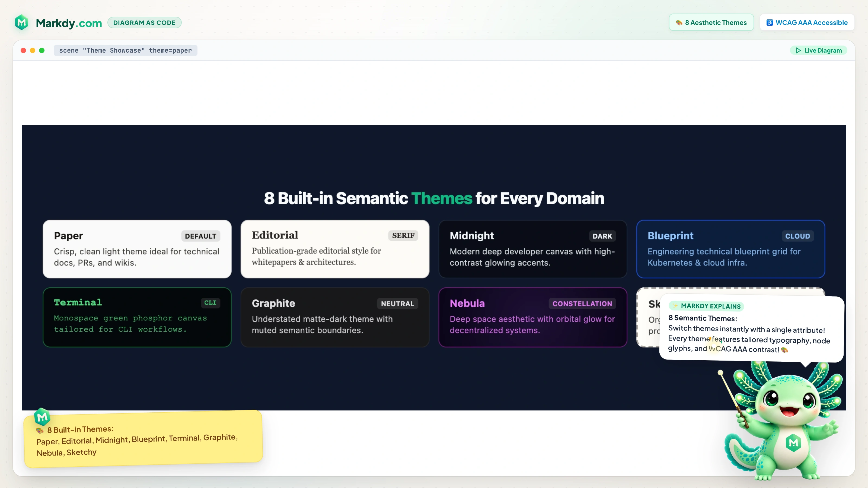Click the NEUTRAL tag on Graphite card
Screen dimensions: 868x488
(397, 304)
